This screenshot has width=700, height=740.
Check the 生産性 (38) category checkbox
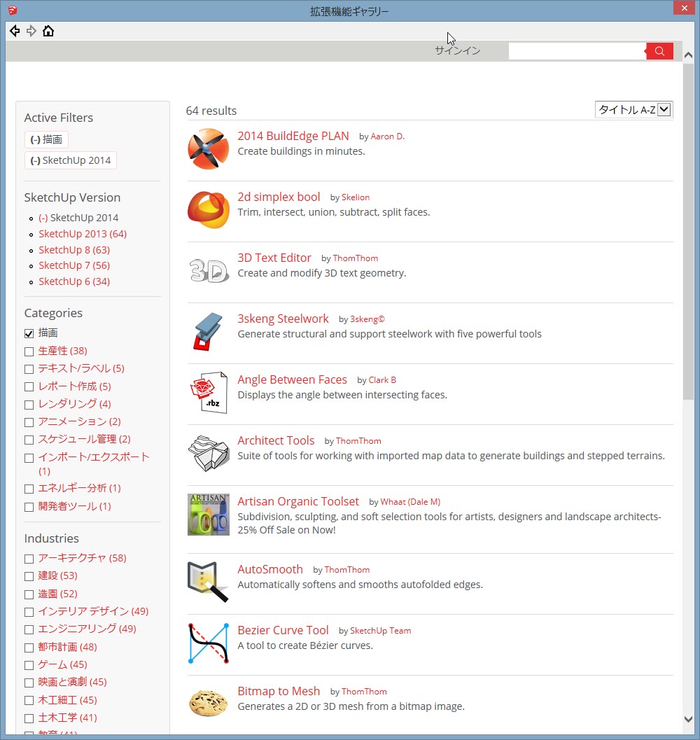[29, 351]
